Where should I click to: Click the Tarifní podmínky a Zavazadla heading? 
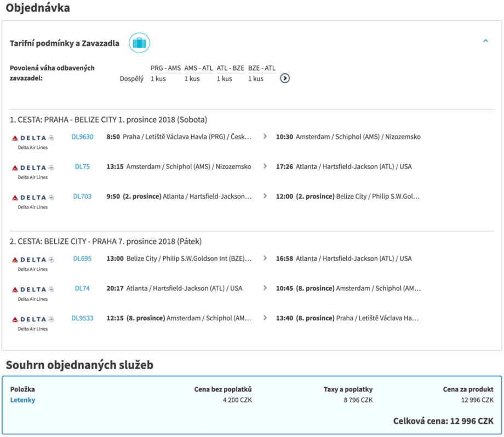coord(65,44)
